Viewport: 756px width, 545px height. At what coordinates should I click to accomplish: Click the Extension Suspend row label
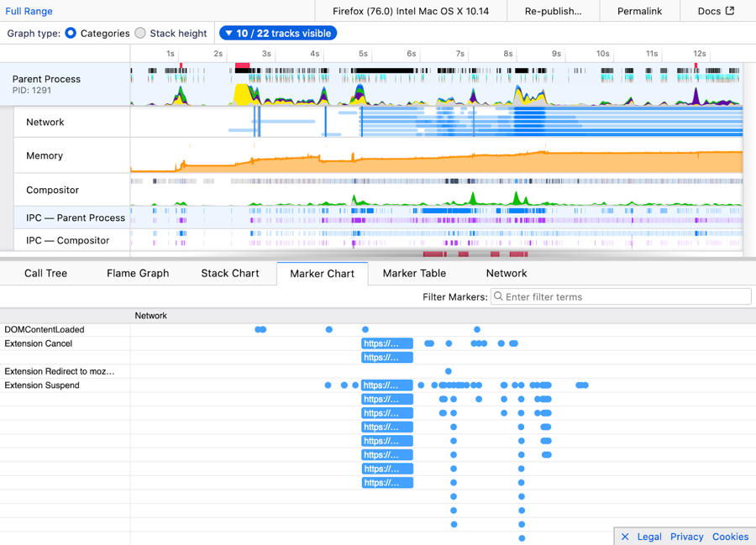click(x=42, y=385)
